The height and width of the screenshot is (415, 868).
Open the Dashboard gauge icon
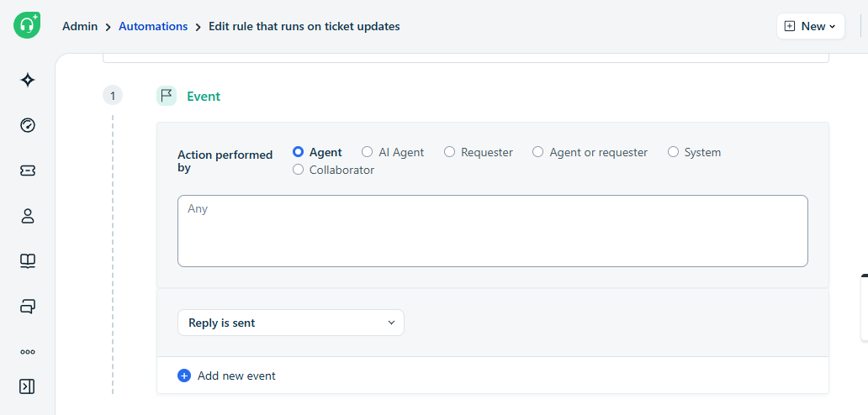point(28,125)
